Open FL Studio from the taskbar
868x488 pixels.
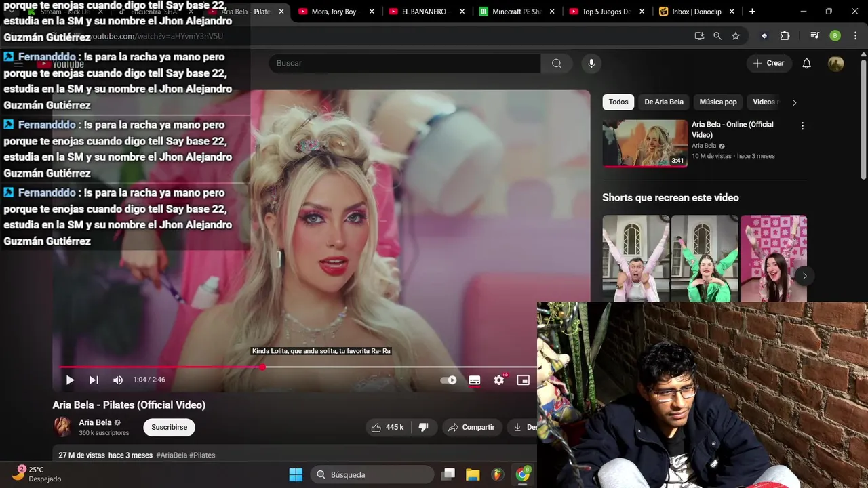point(498,474)
